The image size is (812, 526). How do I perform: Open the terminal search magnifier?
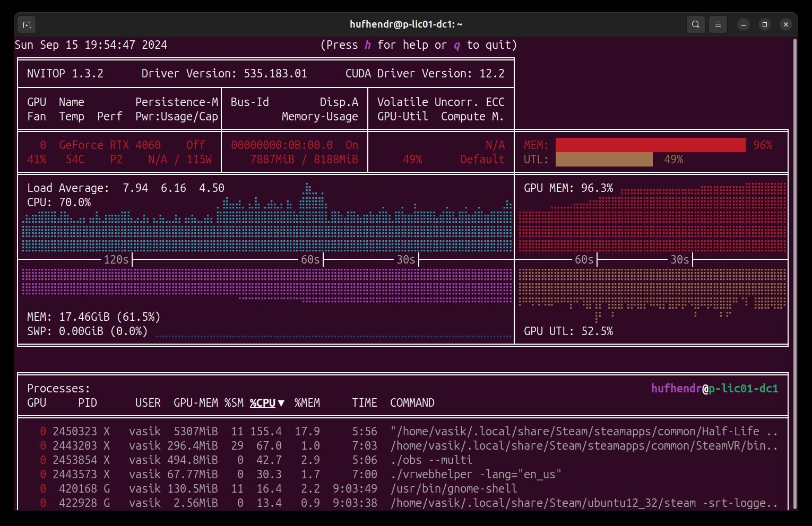tap(695, 24)
